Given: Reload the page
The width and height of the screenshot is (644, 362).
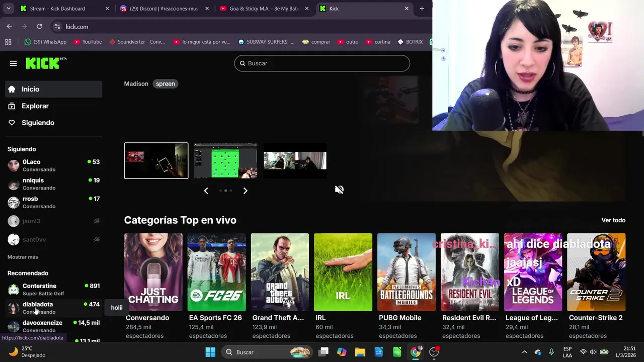Looking at the screenshot, I should (39, 27).
